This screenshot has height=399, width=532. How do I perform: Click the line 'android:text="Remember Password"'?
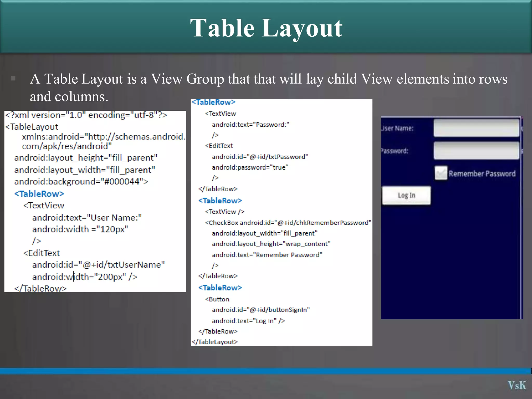[267, 255]
